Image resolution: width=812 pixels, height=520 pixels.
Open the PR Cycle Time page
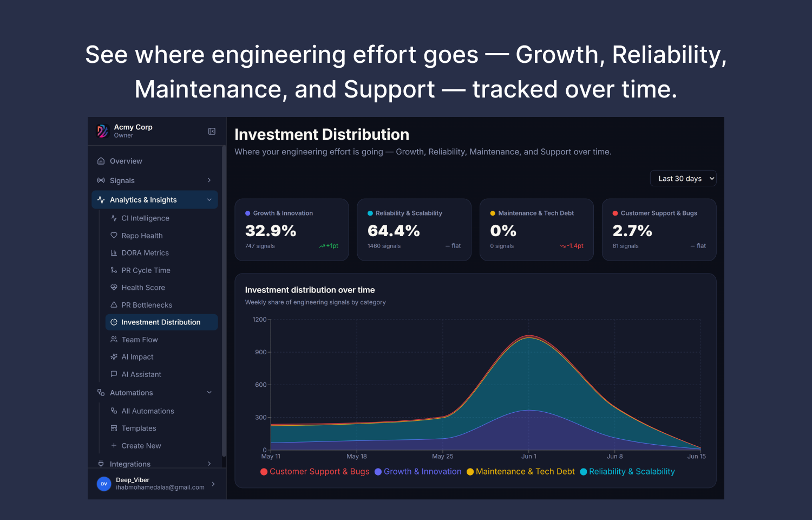click(x=162, y=270)
